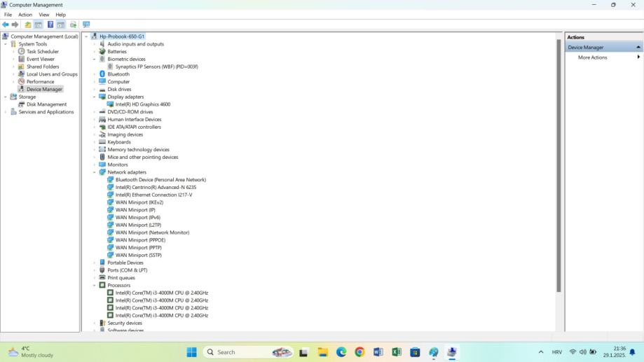Collapse the Hp-Probook-650-G1 root node

click(x=86, y=36)
